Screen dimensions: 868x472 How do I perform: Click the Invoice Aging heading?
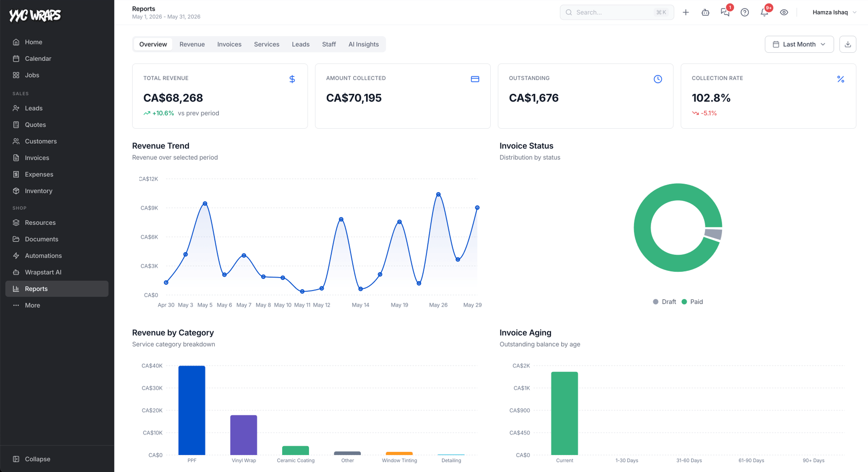point(526,333)
